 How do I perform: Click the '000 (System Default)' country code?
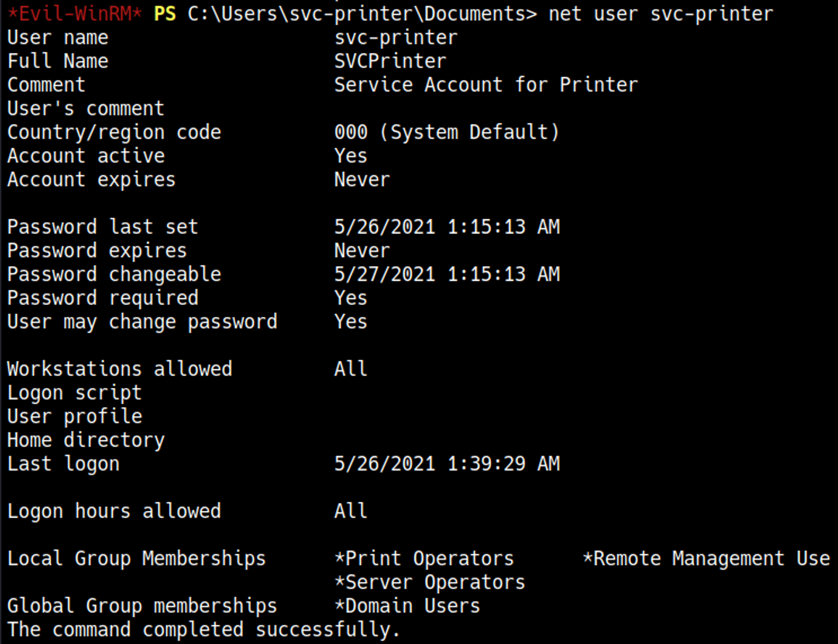tap(446, 132)
